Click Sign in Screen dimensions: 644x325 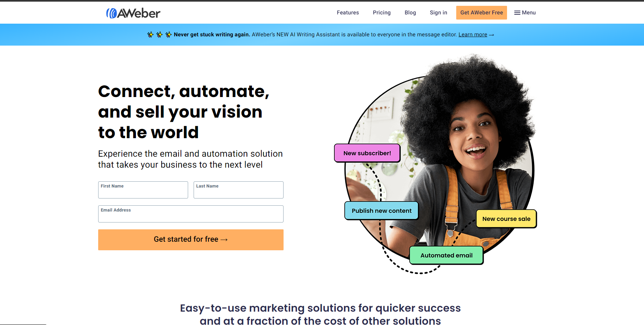pos(438,13)
